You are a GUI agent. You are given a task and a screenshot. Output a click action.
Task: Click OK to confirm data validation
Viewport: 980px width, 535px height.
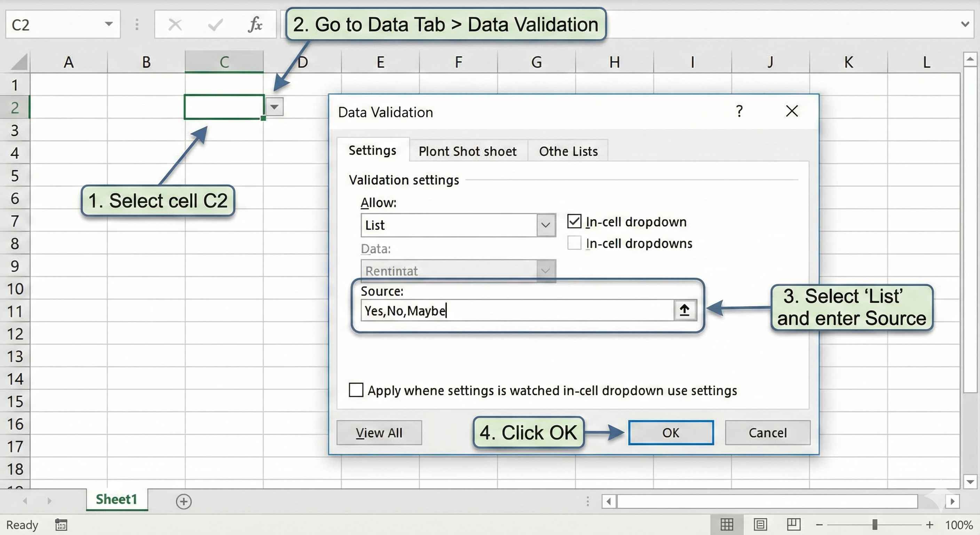671,433
